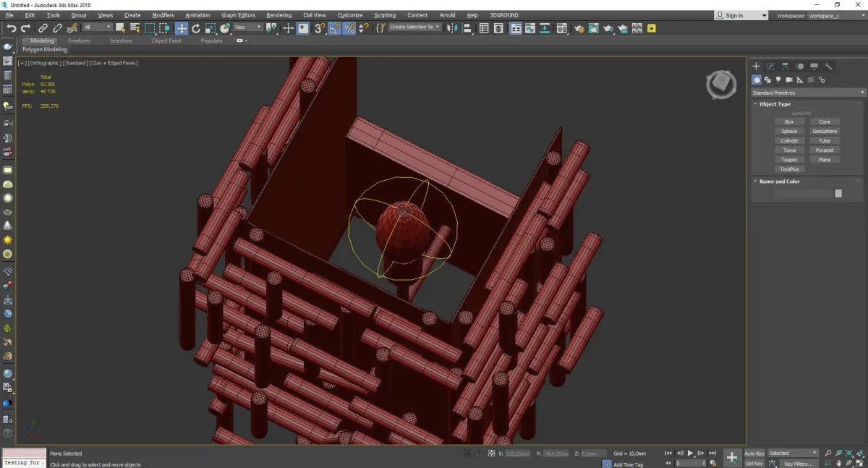This screenshot has width=868, height=468.
Task: Open the Modifiers menu
Action: click(x=163, y=15)
